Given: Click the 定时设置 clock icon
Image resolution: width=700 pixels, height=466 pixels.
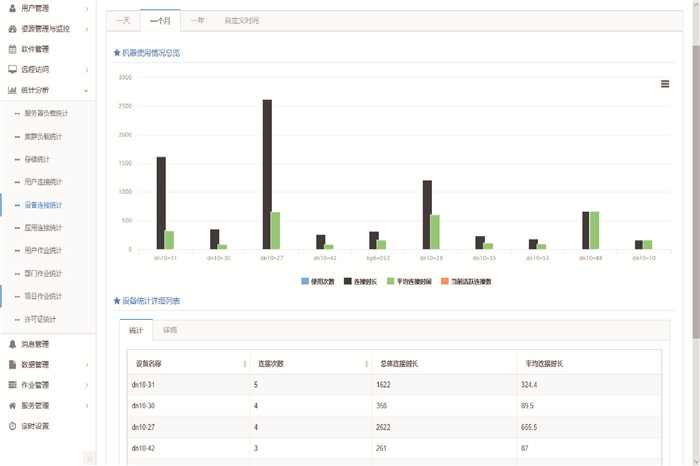Looking at the screenshot, I should pos(12,426).
